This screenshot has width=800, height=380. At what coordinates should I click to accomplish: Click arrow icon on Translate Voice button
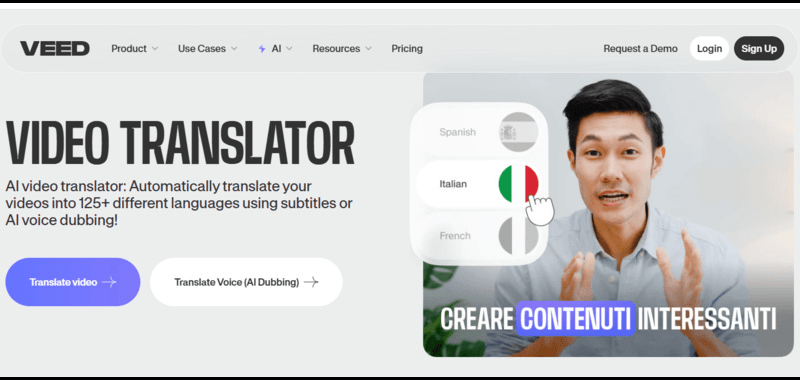311,282
